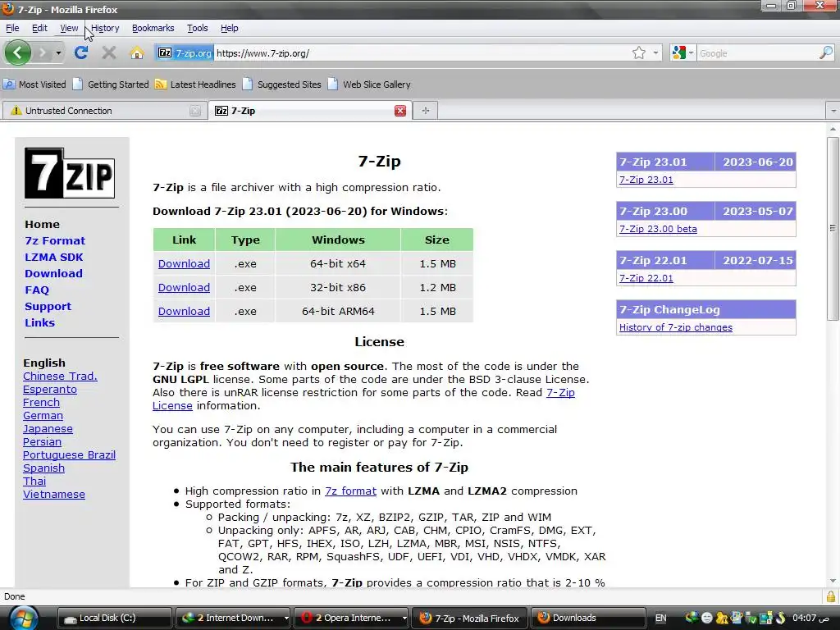Open the 7z format link in features
Image resolution: width=840 pixels, height=630 pixels.
pyautogui.click(x=350, y=491)
